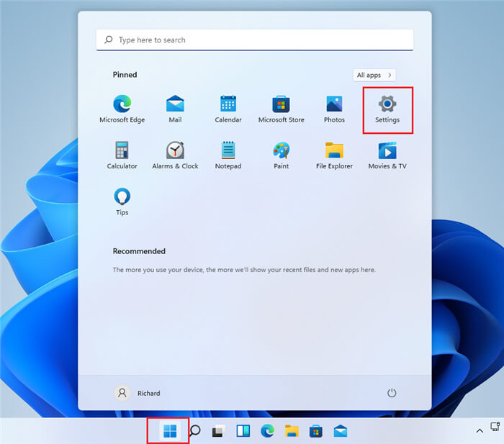
Task: Focus the Type here to search box
Action: click(255, 40)
